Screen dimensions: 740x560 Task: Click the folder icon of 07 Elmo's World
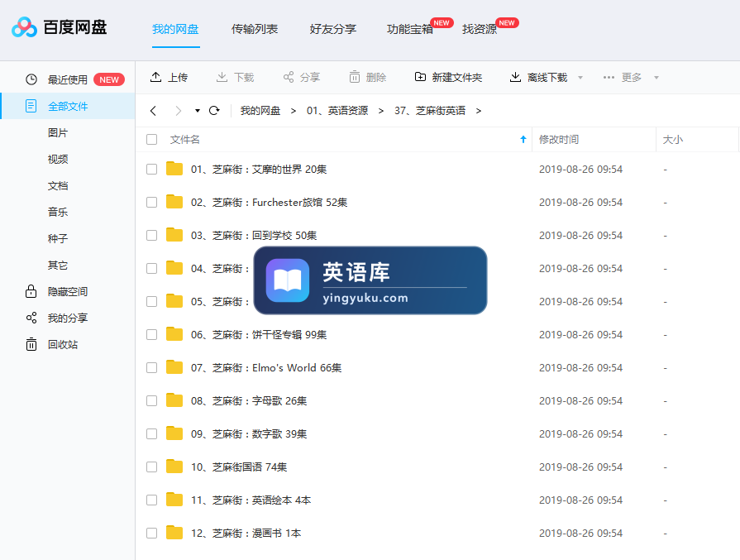[174, 367]
